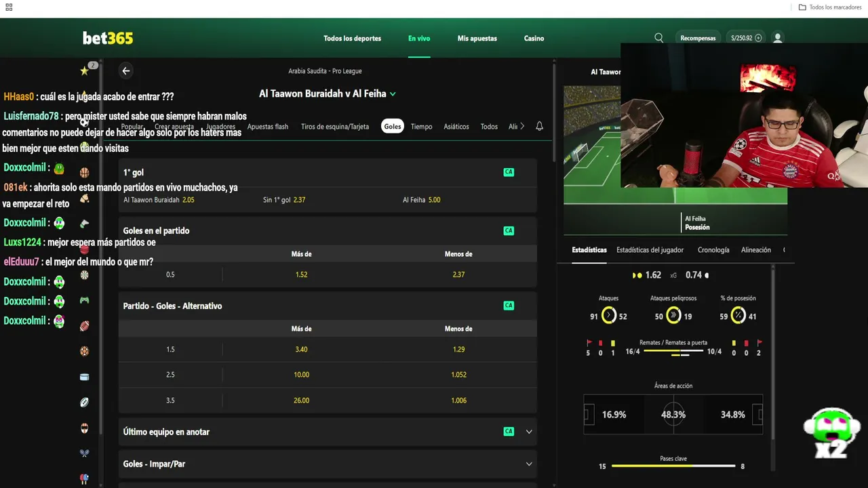Select the crossed rackets icon in the sidebar
Viewport: 868px width, 488px height.
[x=84, y=453]
